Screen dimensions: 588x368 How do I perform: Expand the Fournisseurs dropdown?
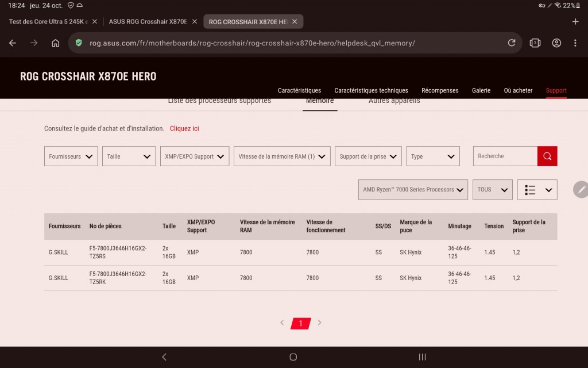pos(71,156)
